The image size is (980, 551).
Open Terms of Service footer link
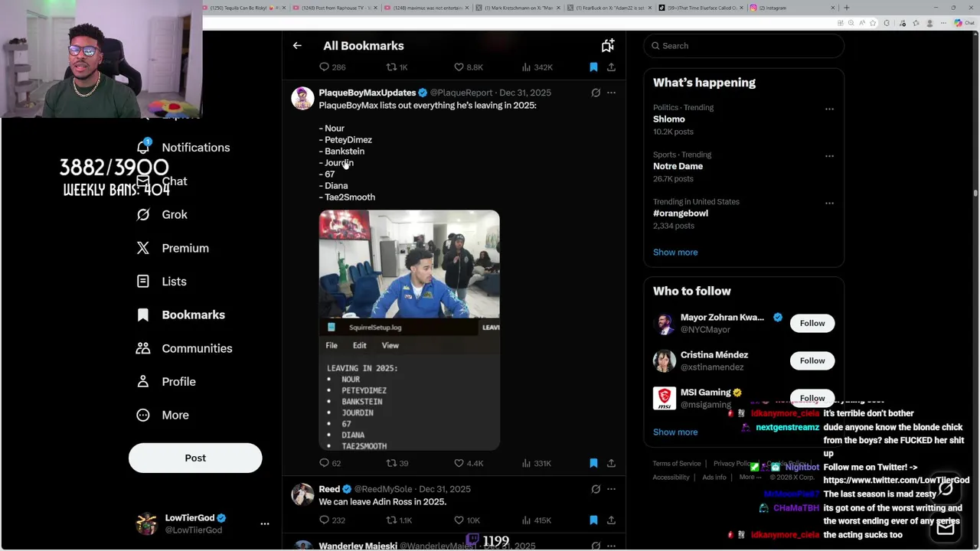point(677,464)
